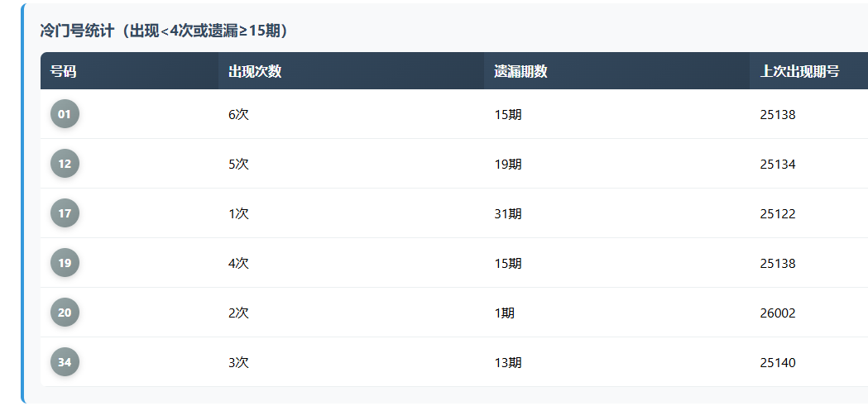Click the 6次 occurrence count cell
Screen dimensions: 868x406
[238, 115]
